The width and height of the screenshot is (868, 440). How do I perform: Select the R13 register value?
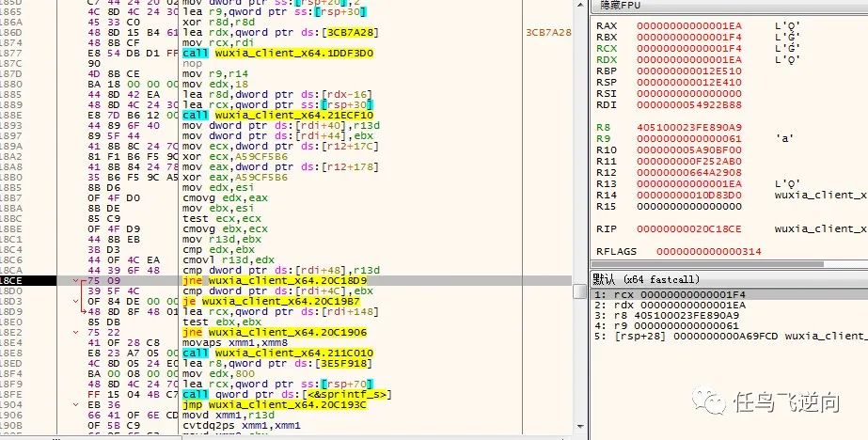689,183
